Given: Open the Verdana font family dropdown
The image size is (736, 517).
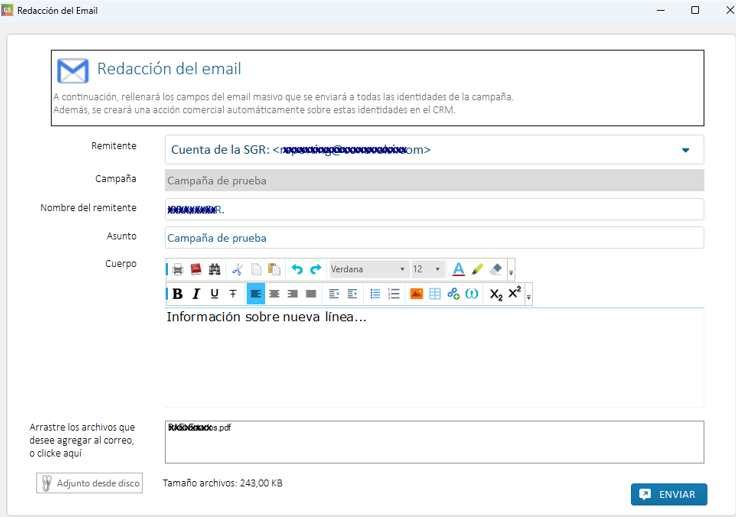Looking at the screenshot, I should click(x=402, y=269).
